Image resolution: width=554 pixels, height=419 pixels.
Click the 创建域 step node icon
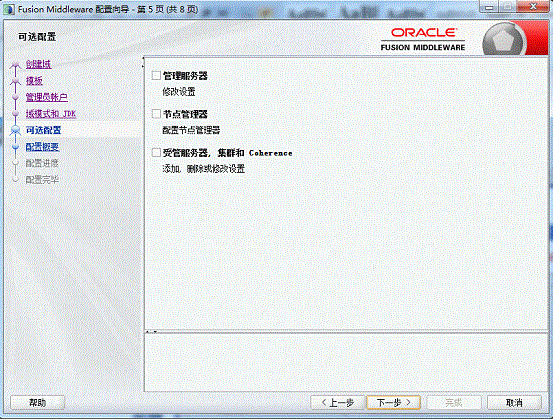(x=15, y=65)
